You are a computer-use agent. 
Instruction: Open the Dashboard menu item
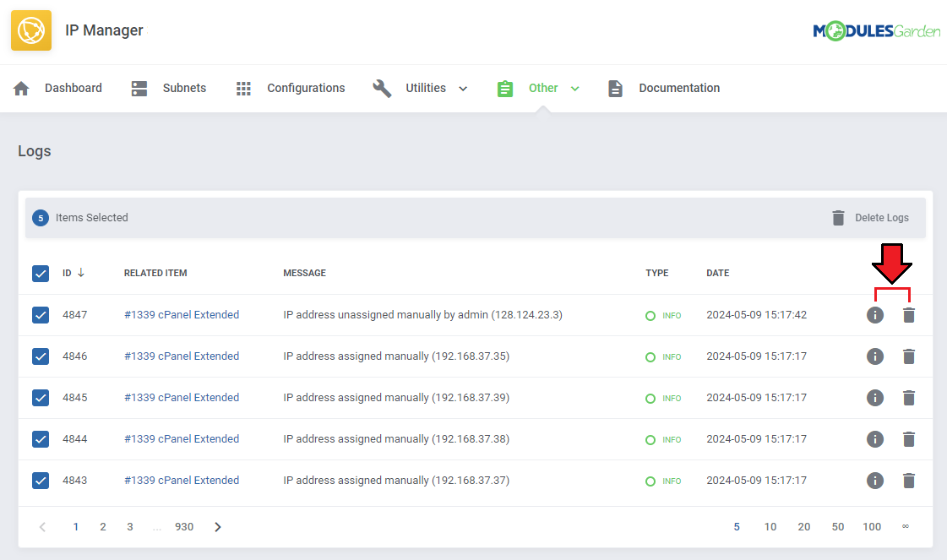point(73,88)
